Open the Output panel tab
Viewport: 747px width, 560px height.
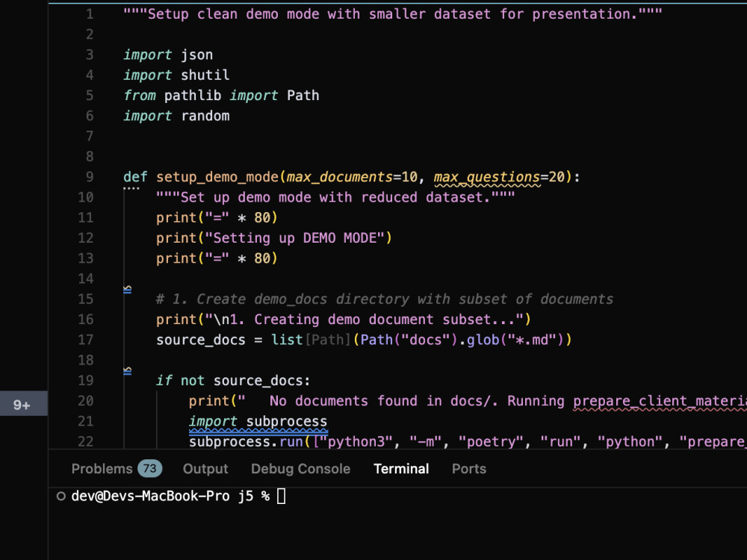[205, 469]
